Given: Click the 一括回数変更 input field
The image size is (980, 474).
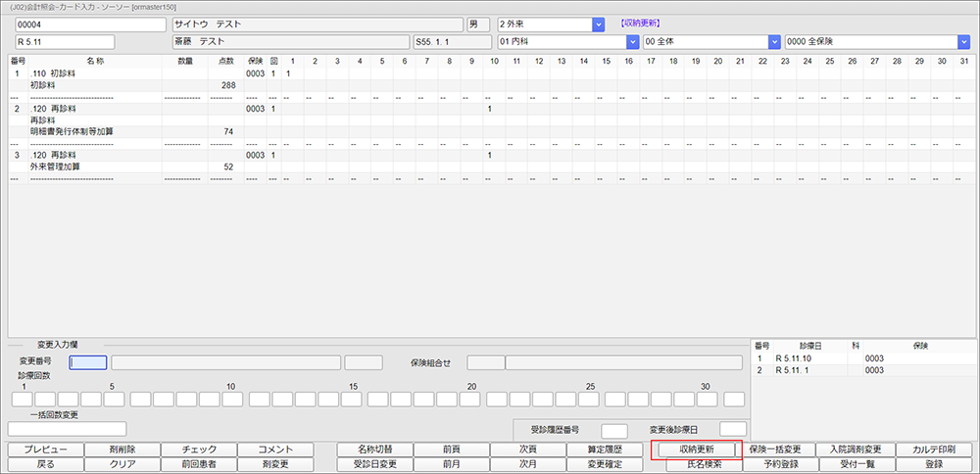Looking at the screenshot, I should tap(67, 428).
